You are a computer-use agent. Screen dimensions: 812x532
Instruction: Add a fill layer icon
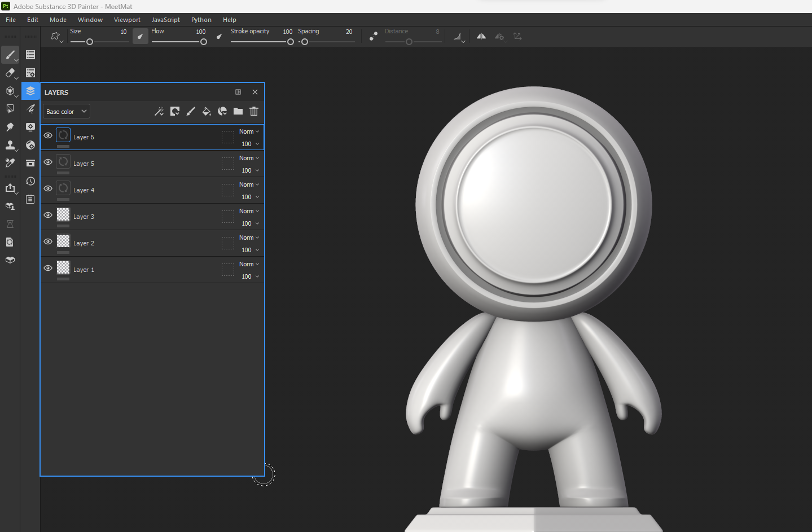click(x=207, y=111)
